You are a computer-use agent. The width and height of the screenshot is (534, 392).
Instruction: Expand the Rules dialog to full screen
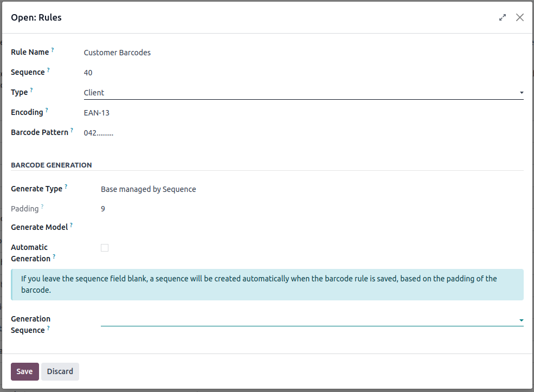pos(503,17)
